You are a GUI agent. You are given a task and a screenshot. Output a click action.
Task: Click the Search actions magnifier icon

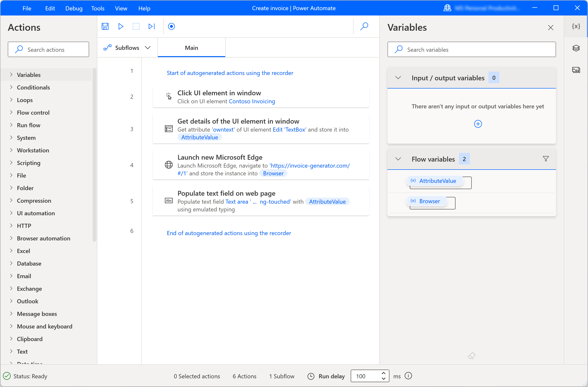click(x=19, y=49)
